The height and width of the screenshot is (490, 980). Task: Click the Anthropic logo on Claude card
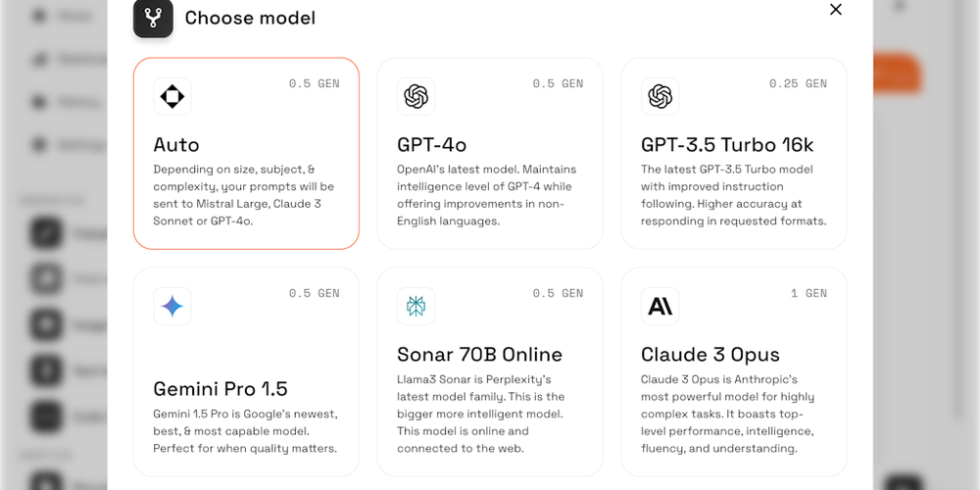(x=660, y=306)
